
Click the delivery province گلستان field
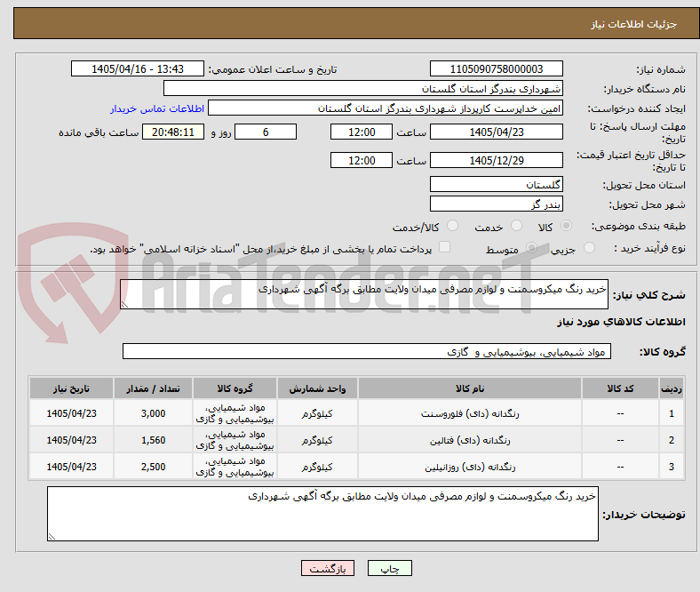[496, 184]
